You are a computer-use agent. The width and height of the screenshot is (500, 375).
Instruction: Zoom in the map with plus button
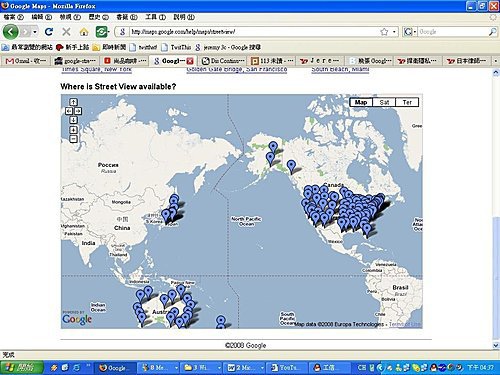[x=73, y=130]
